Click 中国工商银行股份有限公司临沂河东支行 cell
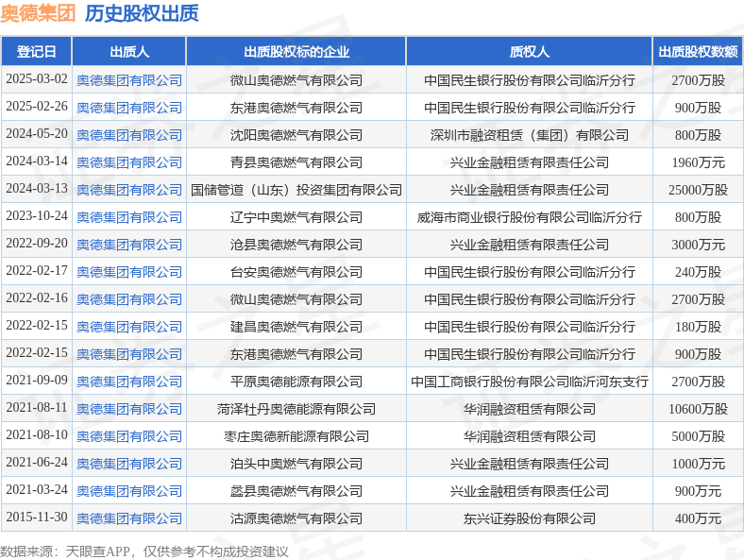Screen dimensions: 744x560 (x=530, y=382)
